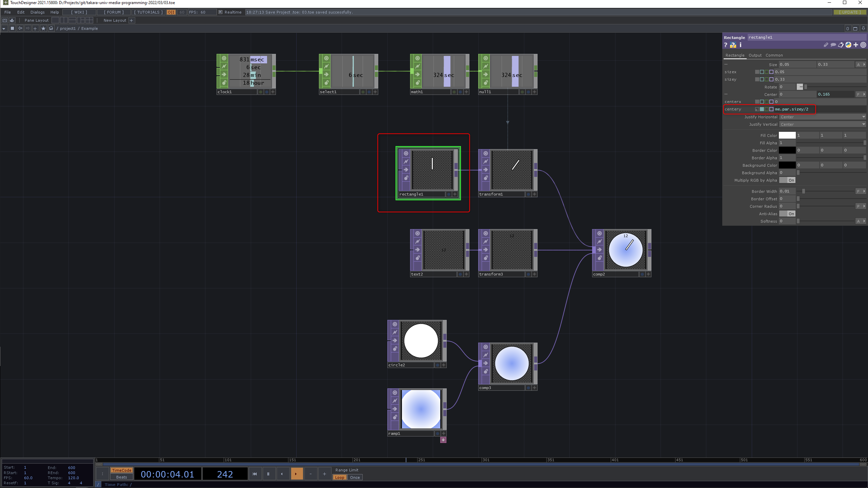Screen dimensions: 868x488
Task: Click the bookmark star icon
Action: 43,28
